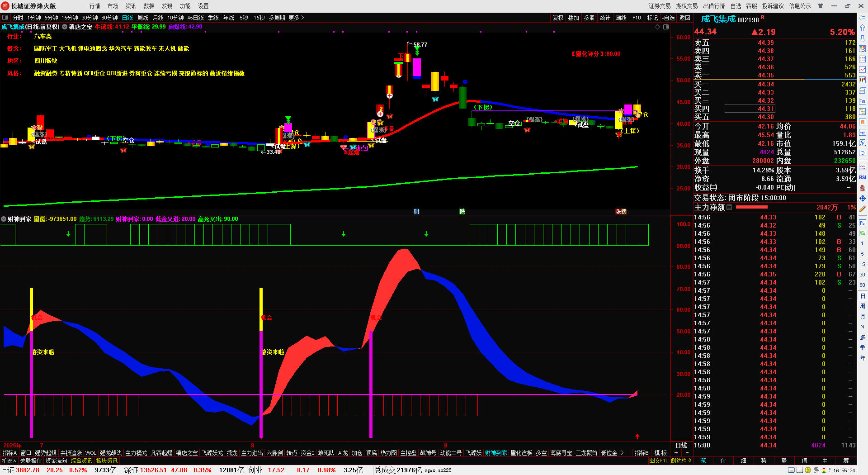Click the shirt skin icon in title bar

click(820, 6)
